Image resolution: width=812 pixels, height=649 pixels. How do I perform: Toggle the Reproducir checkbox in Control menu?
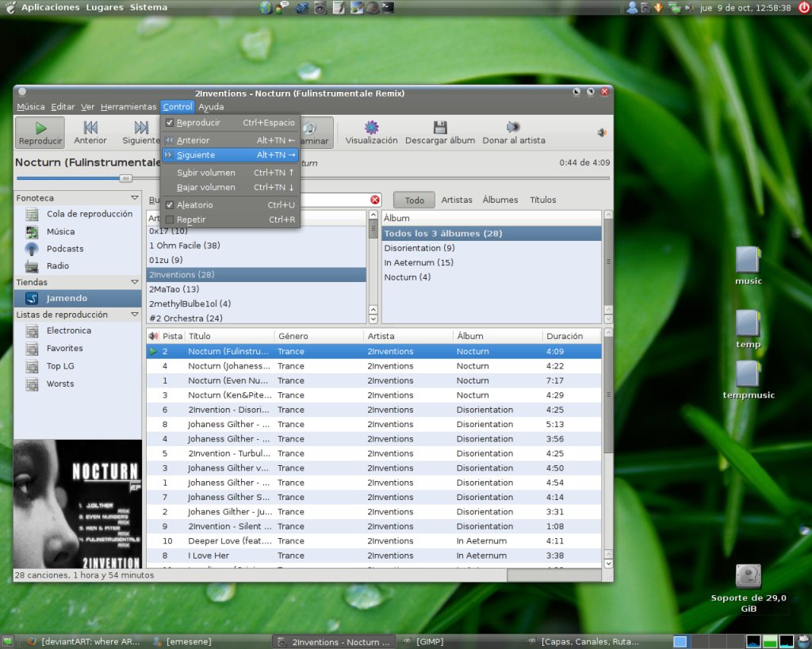coord(170,123)
